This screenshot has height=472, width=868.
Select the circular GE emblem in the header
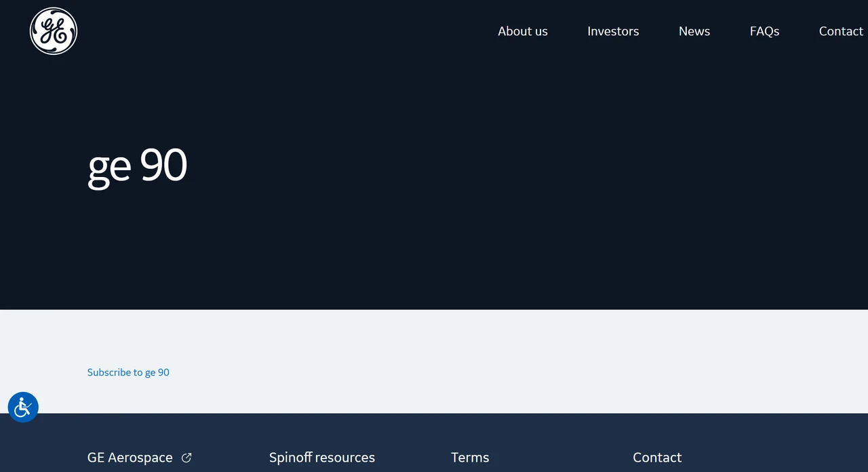[x=54, y=31]
